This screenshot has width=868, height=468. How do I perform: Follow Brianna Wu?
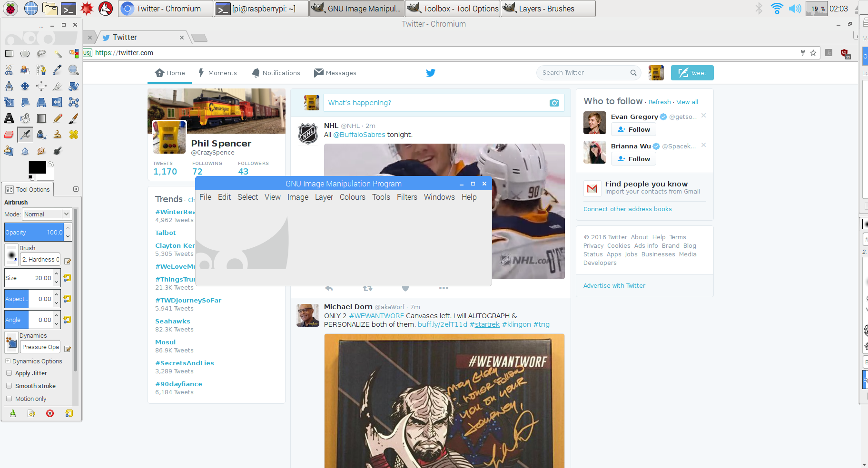click(x=633, y=159)
